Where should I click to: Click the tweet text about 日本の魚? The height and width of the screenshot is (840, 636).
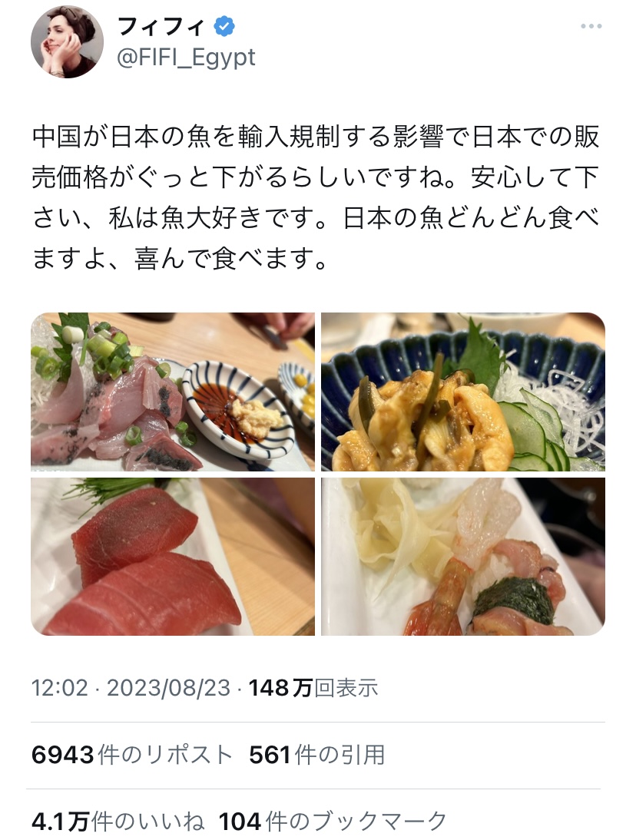(316, 197)
